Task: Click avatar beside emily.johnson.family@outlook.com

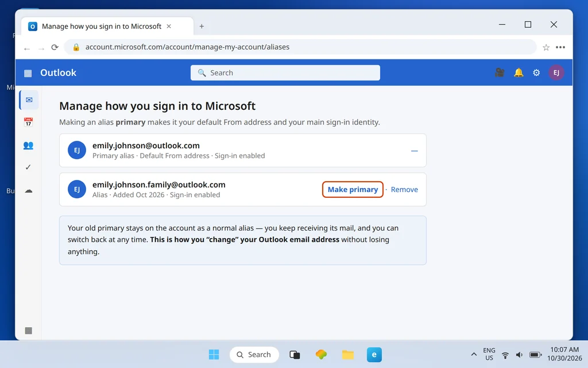Action: click(77, 189)
